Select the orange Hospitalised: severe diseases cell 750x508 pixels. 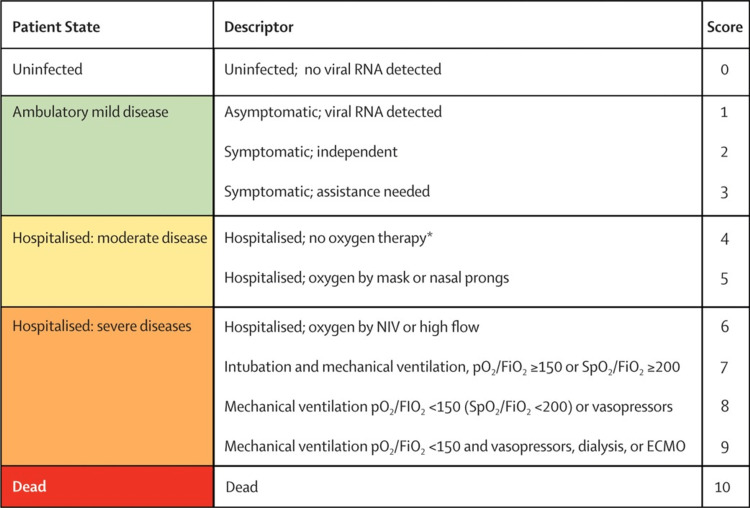click(x=107, y=387)
